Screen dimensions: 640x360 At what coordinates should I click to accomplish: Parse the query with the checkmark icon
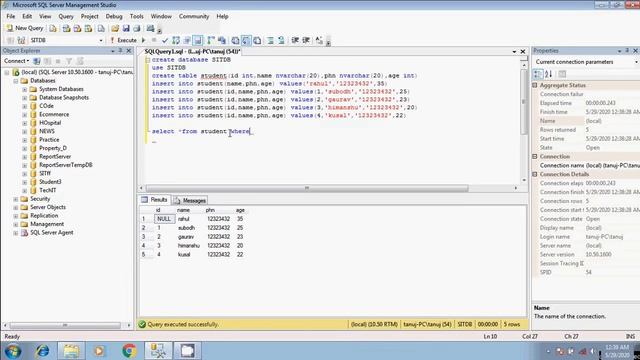tap(165, 40)
